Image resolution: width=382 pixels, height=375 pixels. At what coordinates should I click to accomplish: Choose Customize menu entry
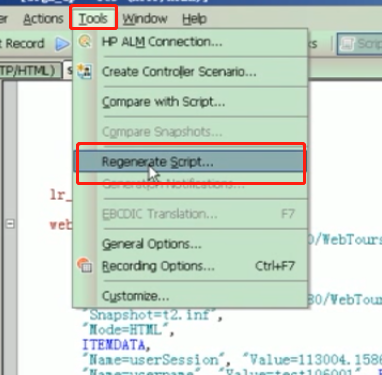tap(190, 296)
